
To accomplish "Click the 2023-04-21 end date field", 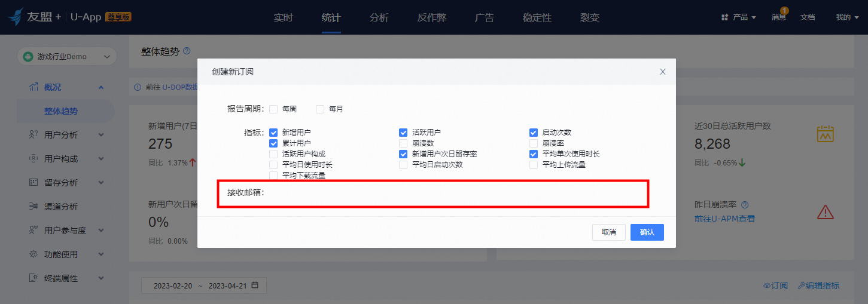I will (x=227, y=285).
